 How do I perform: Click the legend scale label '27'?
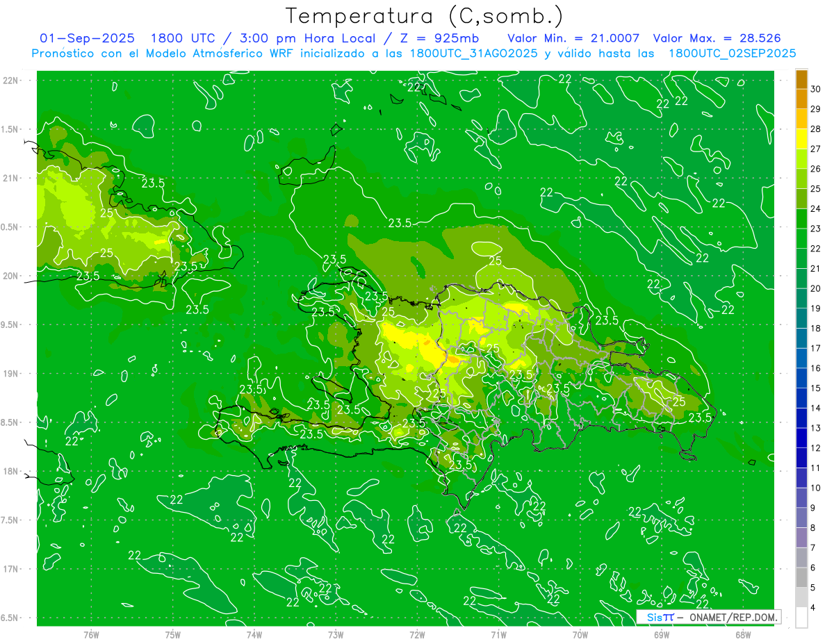[x=816, y=148]
